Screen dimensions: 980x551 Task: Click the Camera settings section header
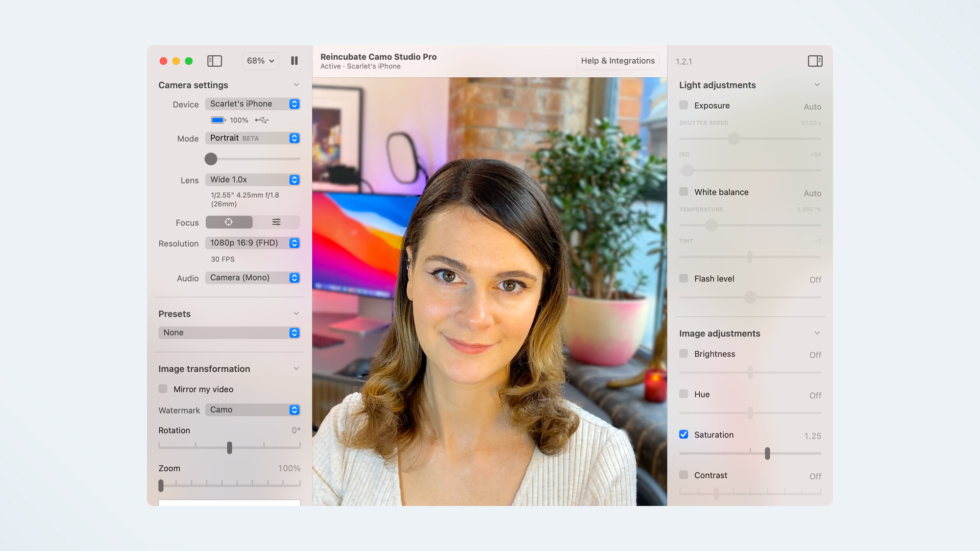click(193, 85)
